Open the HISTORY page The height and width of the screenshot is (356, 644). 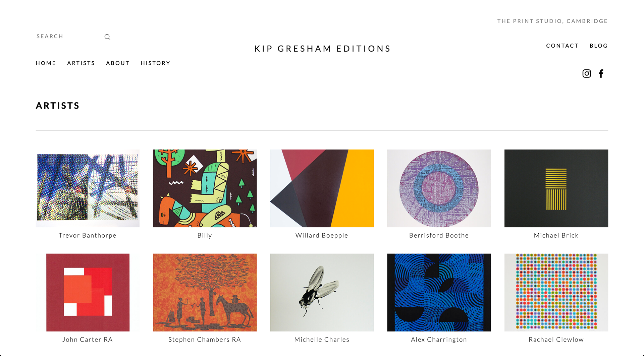pos(155,63)
